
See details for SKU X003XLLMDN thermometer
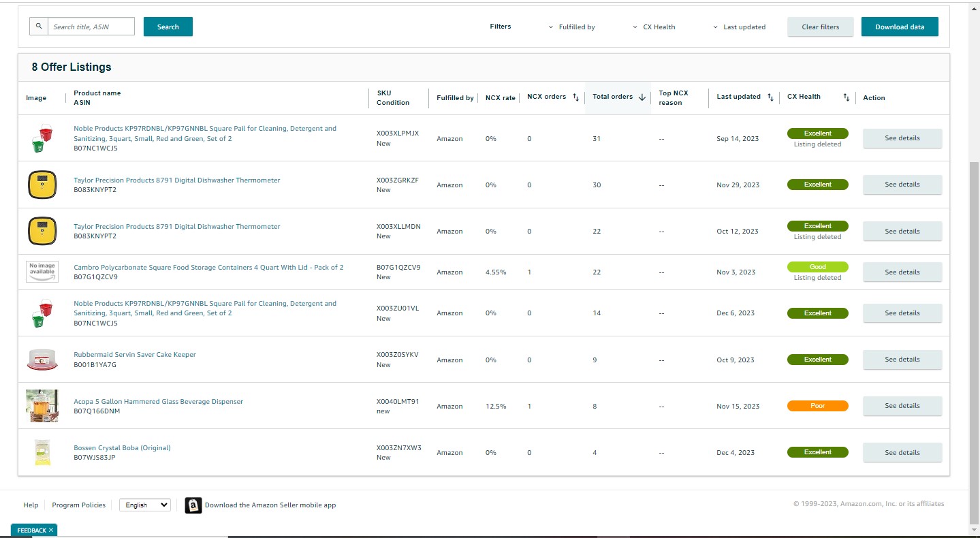[902, 231]
